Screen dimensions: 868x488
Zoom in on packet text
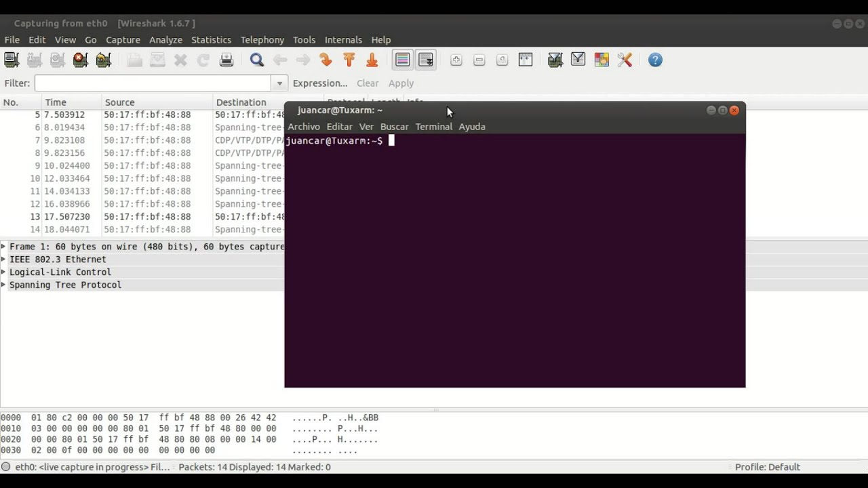[456, 60]
